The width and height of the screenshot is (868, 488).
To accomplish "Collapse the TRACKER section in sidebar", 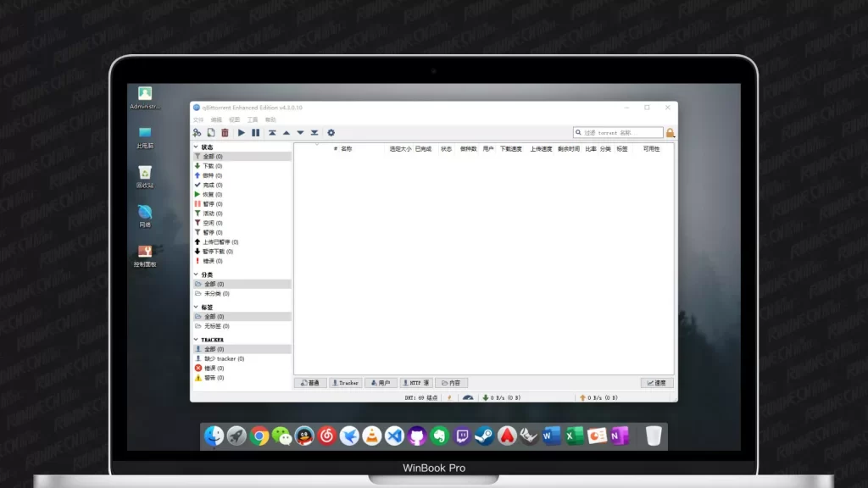I will point(196,340).
